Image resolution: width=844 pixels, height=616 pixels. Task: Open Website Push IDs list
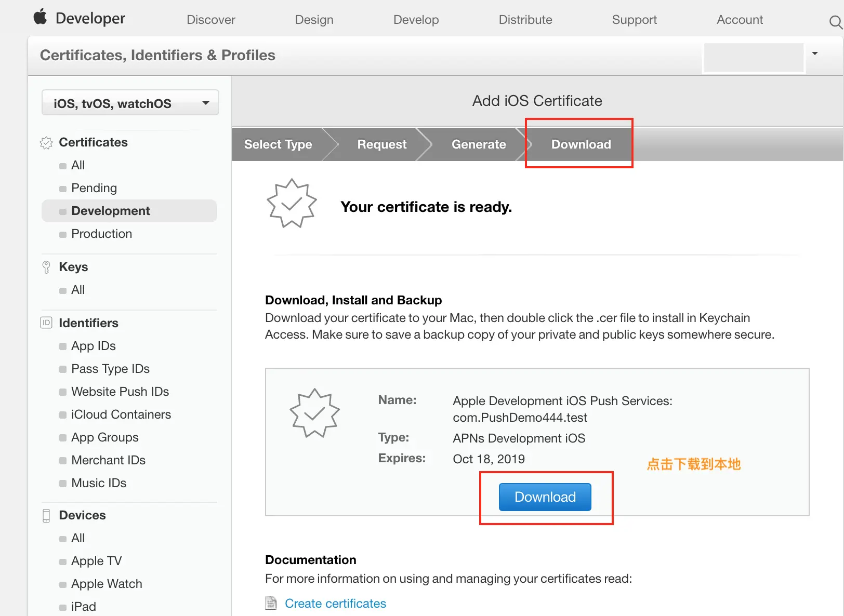point(121,392)
